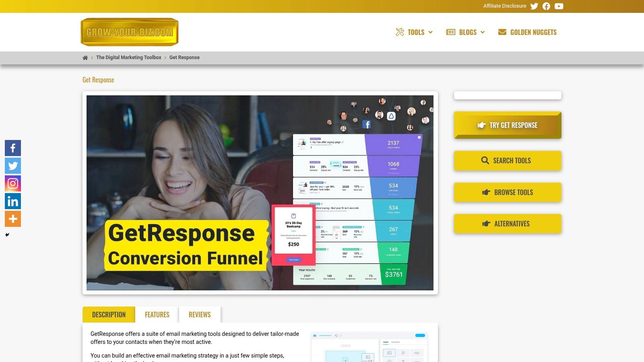Image resolution: width=644 pixels, height=362 pixels.
Task: Switch to the Reviews tab
Action: point(200,315)
